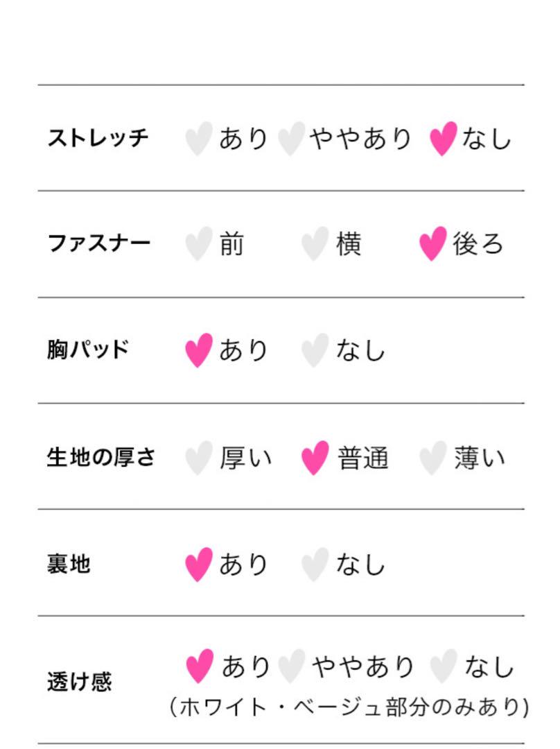Screen dimensions: 560x749
Task: Click the ストレッチ row label
Action: (98, 138)
